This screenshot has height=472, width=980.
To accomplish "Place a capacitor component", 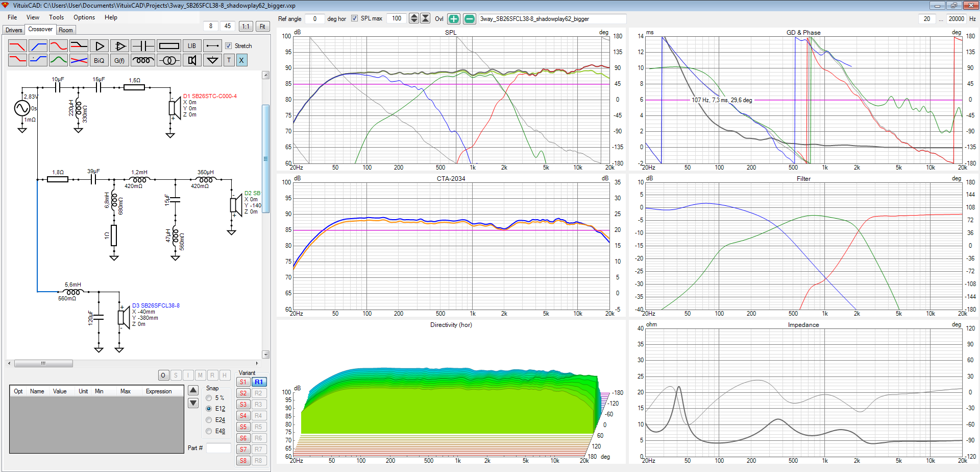I will coord(143,46).
